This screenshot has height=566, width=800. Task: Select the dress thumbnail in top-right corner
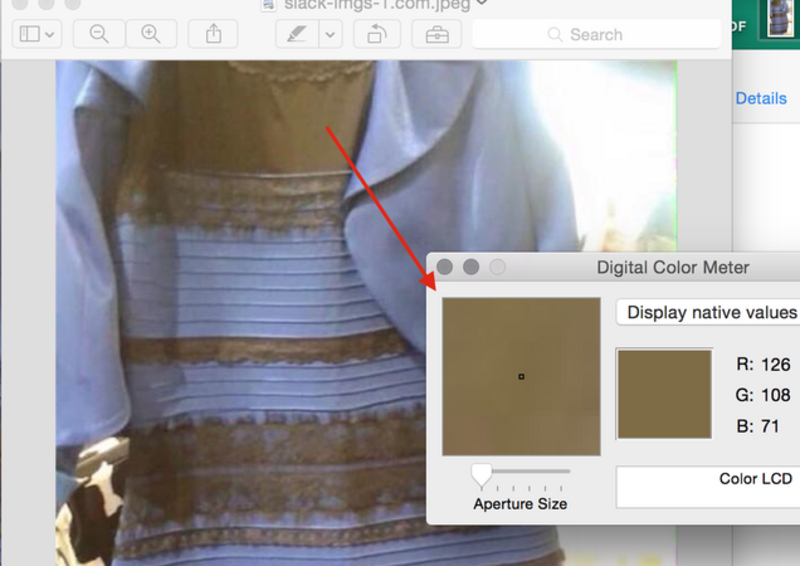click(781, 18)
